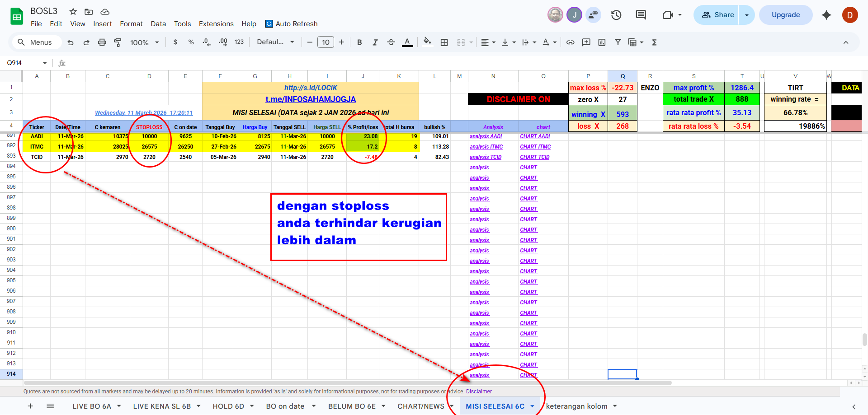Click the Undo icon in toolbar

[x=71, y=42]
